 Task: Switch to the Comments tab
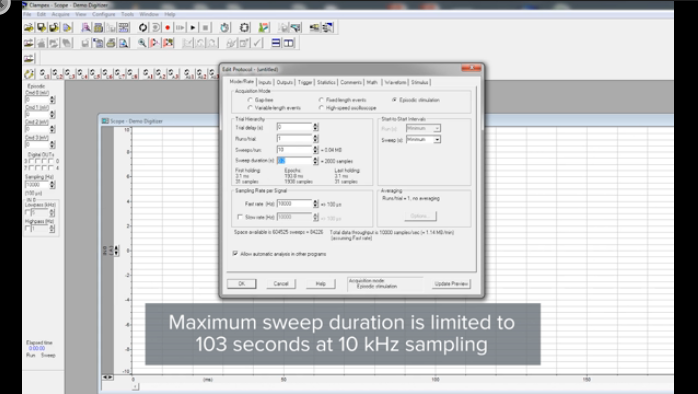351,82
